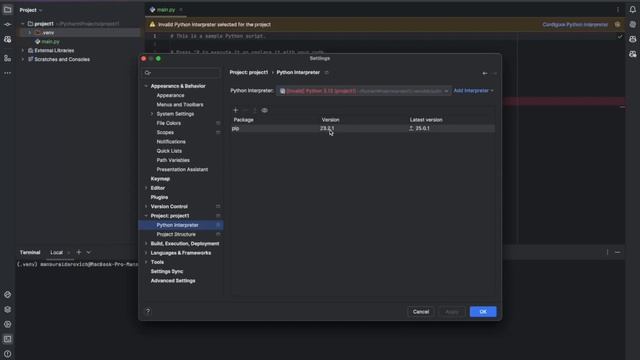Click the Project: project1 breadcrumb
The width and height of the screenshot is (640, 360).
click(x=249, y=72)
